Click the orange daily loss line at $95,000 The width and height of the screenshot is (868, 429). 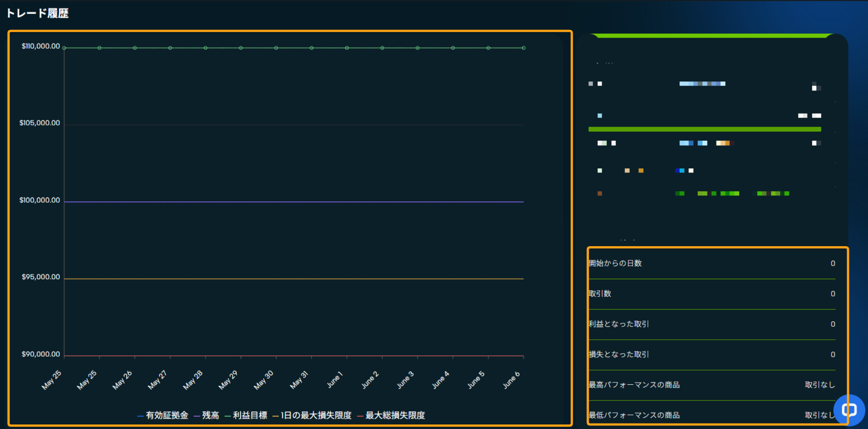pos(294,279)
